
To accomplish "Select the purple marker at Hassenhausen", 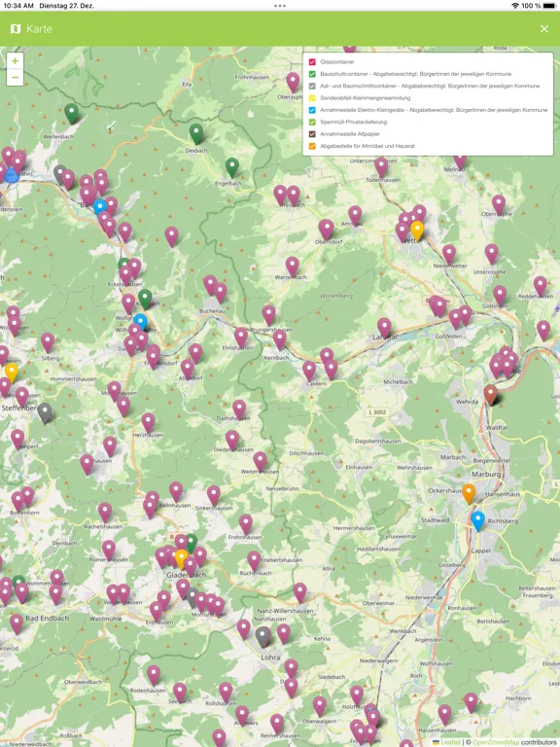I will click(x=444, y=715).
